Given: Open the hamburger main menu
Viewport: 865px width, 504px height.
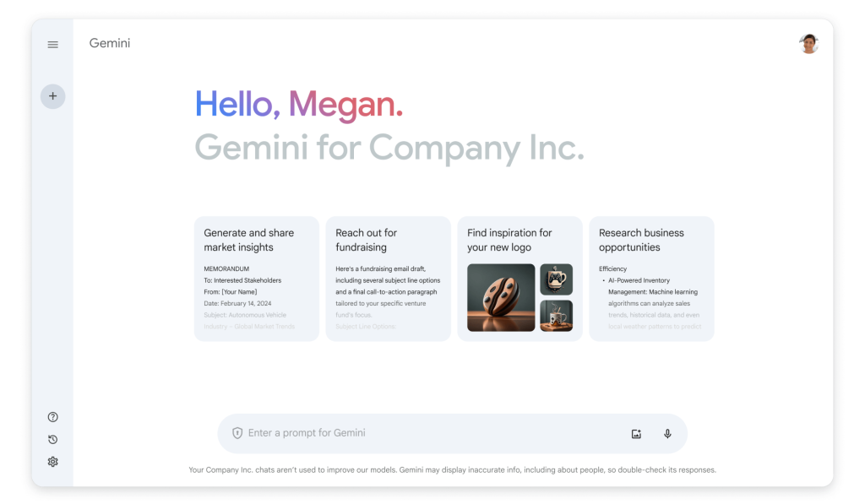Looking at the screenshot, I should coord(53,45).
